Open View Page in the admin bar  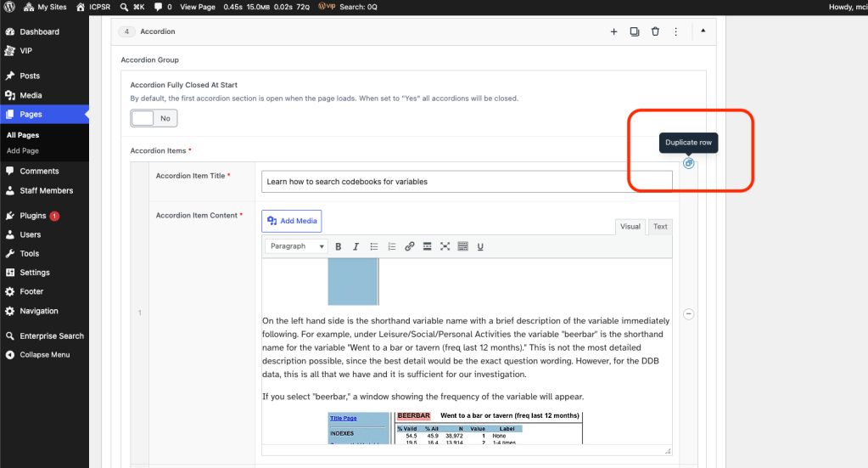(x=197, y=7)
